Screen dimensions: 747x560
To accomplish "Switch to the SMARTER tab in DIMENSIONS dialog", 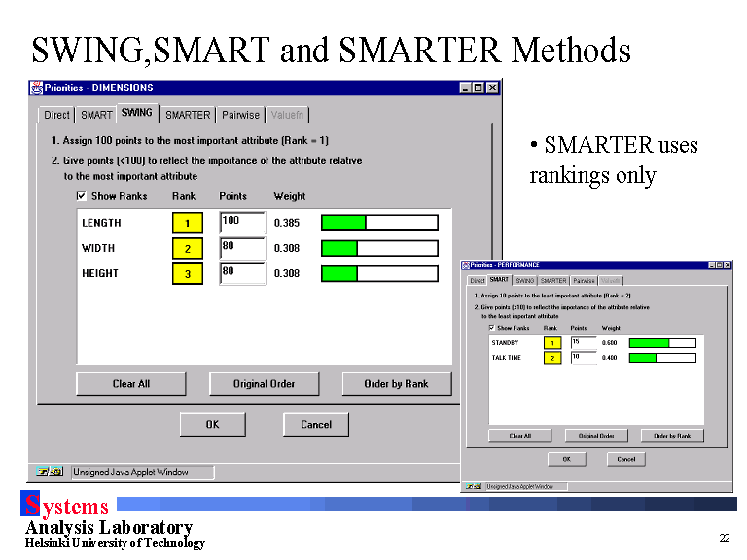I will tap(188, 115).
